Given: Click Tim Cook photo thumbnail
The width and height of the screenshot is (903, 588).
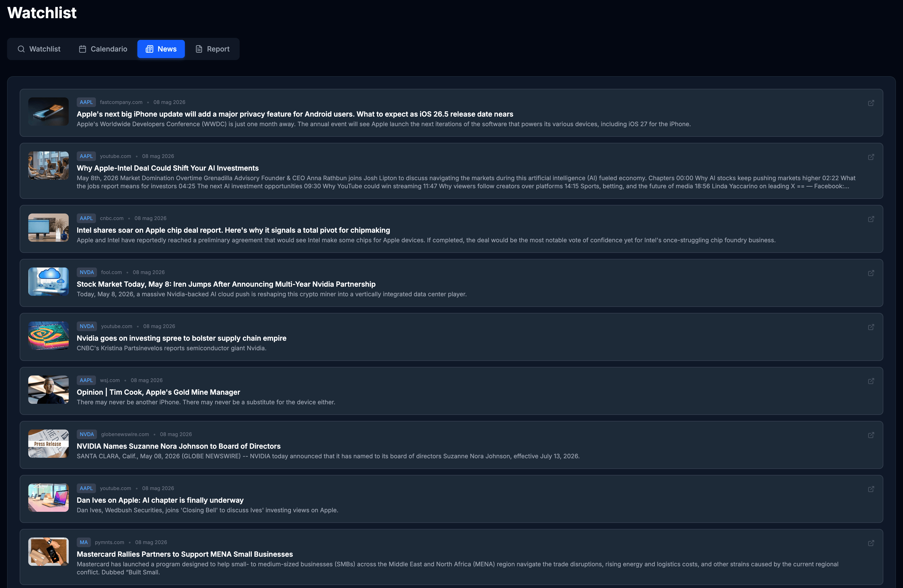Looking at the screenshot, I should 48,390.
